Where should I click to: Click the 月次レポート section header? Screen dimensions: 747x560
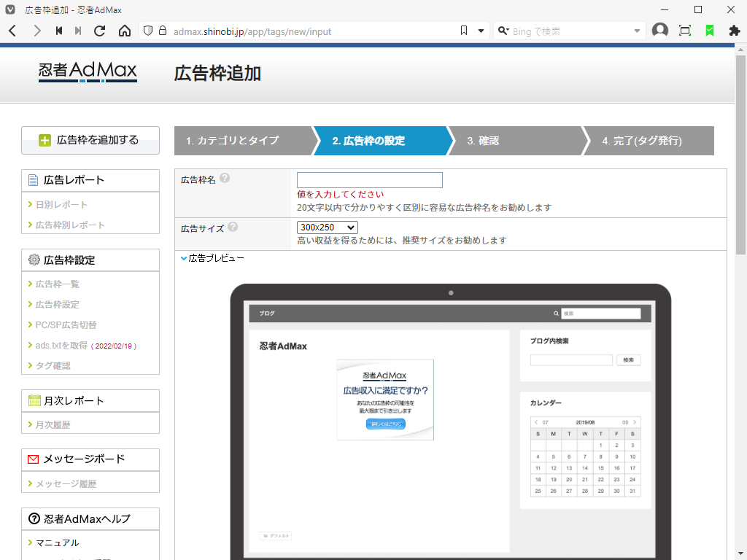pyautogui.click(x=90, y=400)
